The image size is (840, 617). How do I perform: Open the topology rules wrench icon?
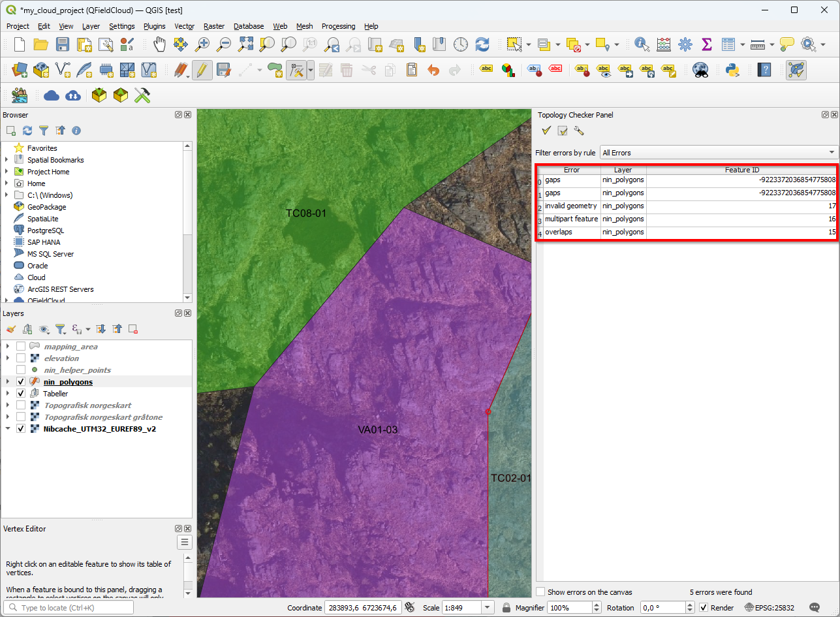(578, 131)
